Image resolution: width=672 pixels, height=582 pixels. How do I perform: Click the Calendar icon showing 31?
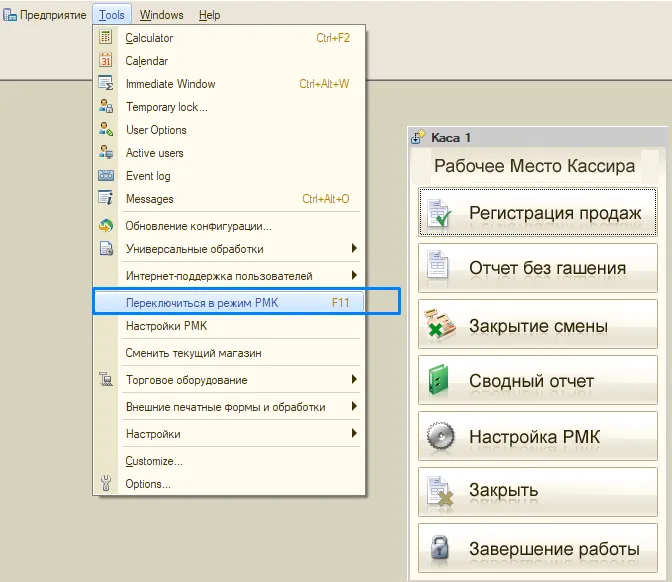click(105, 60)
